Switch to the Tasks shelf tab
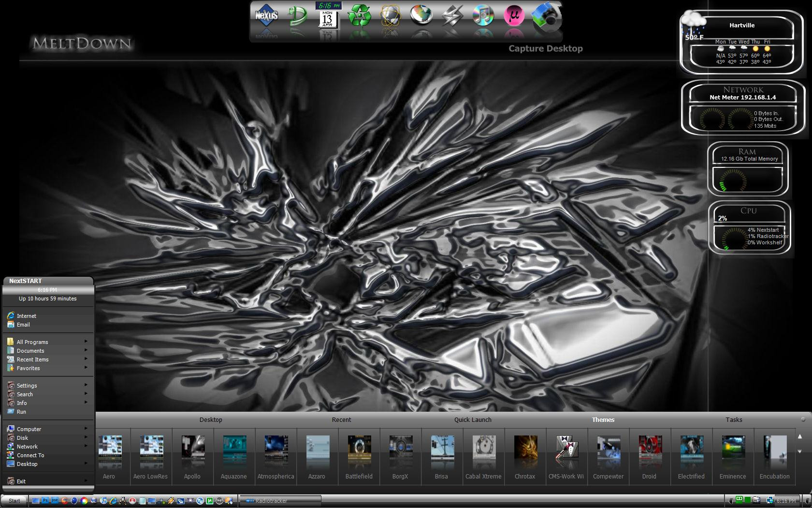This screenshot has height=508, width=812. coord(733,419)
